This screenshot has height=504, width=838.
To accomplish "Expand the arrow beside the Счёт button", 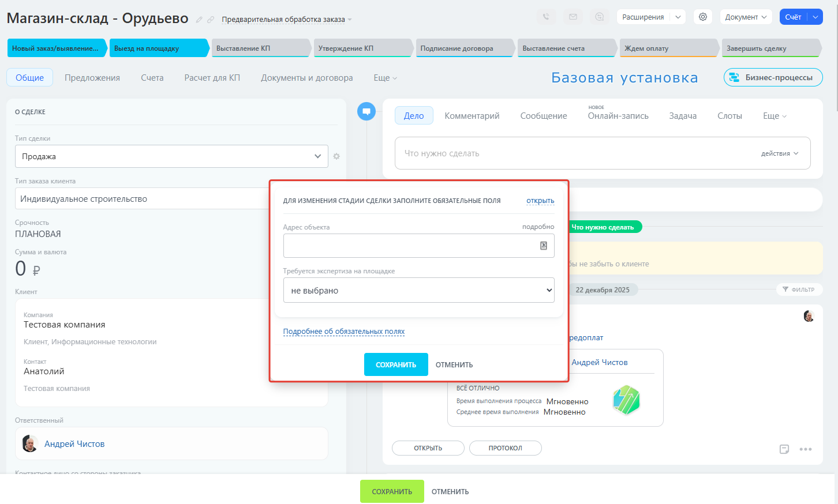I will point(815,17).
